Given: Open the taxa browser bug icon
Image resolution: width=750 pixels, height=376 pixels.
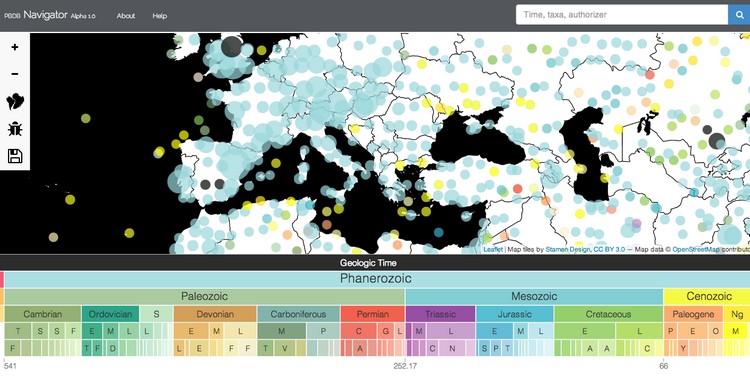Looking at the screenshot, I should (x=15, y=129).
